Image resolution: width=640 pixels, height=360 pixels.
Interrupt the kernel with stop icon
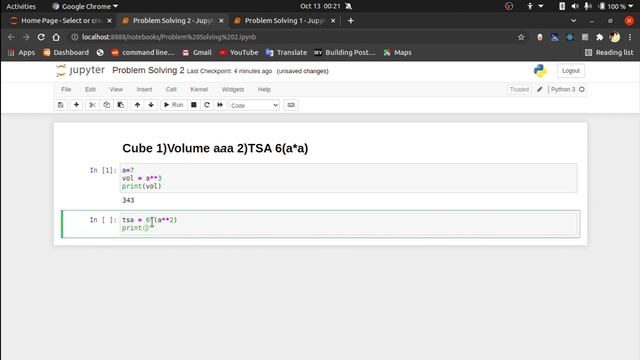(194, 105)
